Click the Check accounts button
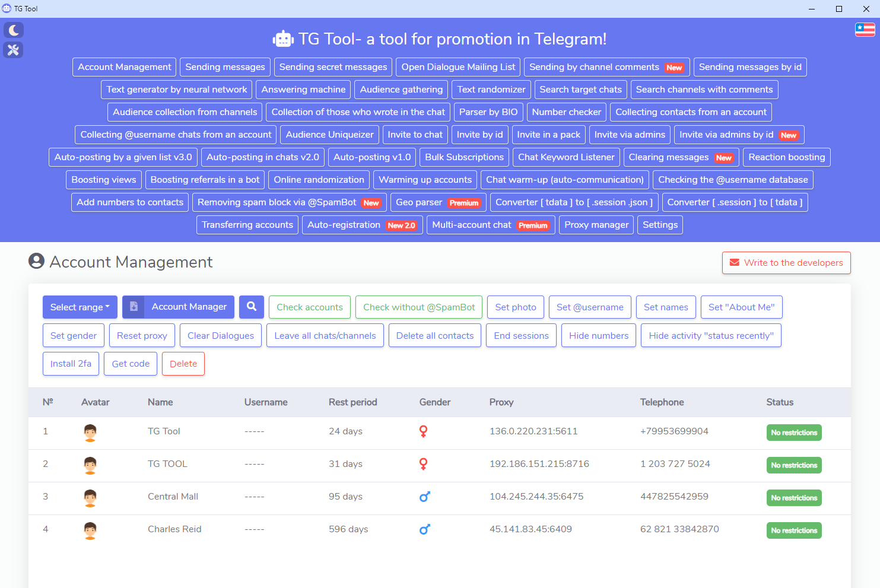880x588 pixels. coord(310,307)
